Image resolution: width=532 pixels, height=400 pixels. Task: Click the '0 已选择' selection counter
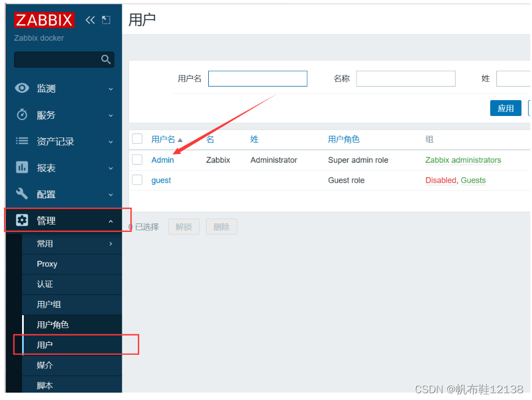[x=144, y=227]
